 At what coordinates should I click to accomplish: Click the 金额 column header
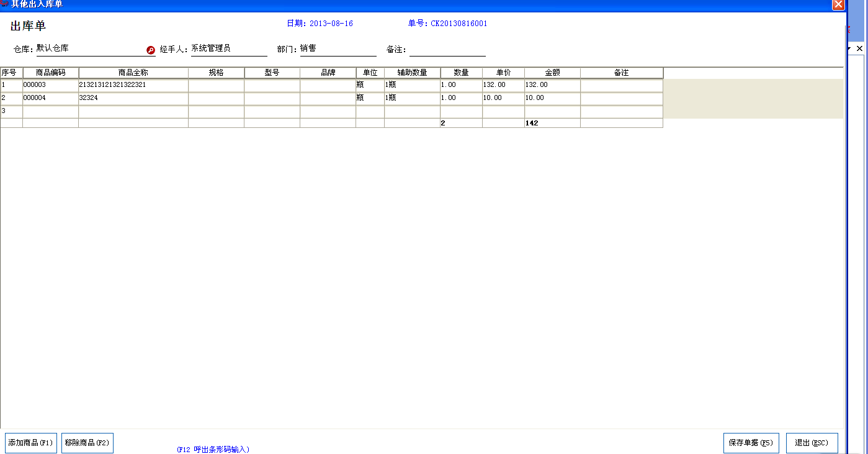[x=552, y=73]
